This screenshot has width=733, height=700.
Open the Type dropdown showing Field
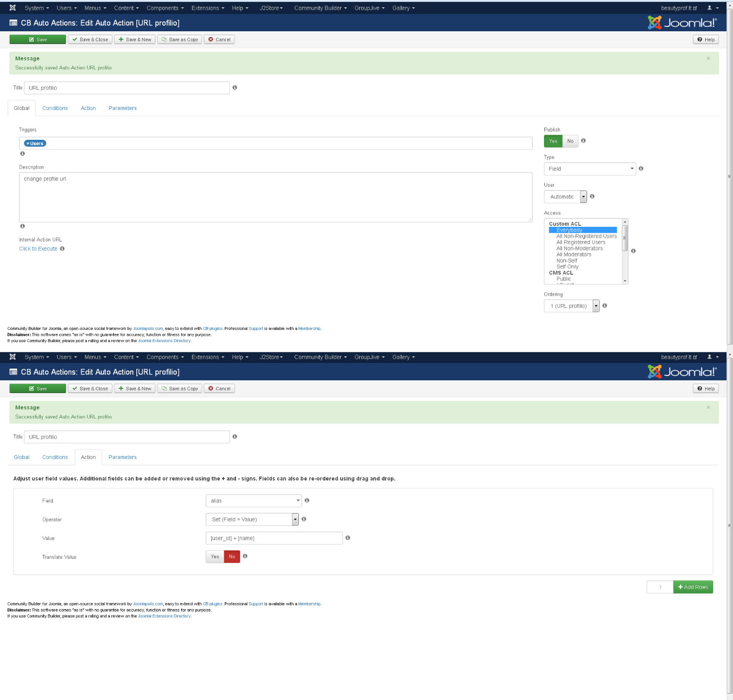coord(590,169)
